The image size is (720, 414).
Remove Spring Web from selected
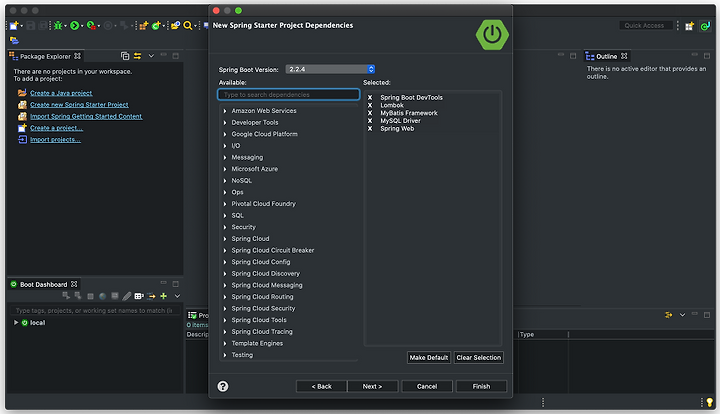click(370, 129)
